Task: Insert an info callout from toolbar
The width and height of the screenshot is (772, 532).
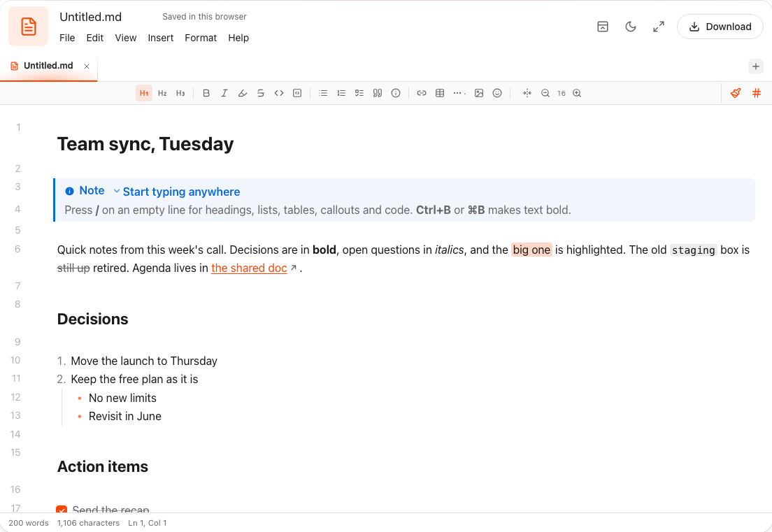Action: click(x=396, y=93)
